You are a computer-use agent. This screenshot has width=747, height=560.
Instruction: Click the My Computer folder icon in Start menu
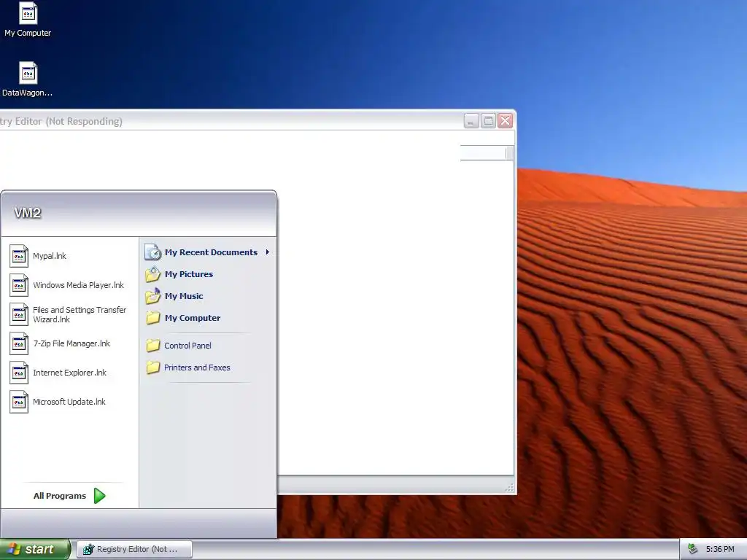click(153, 318)
